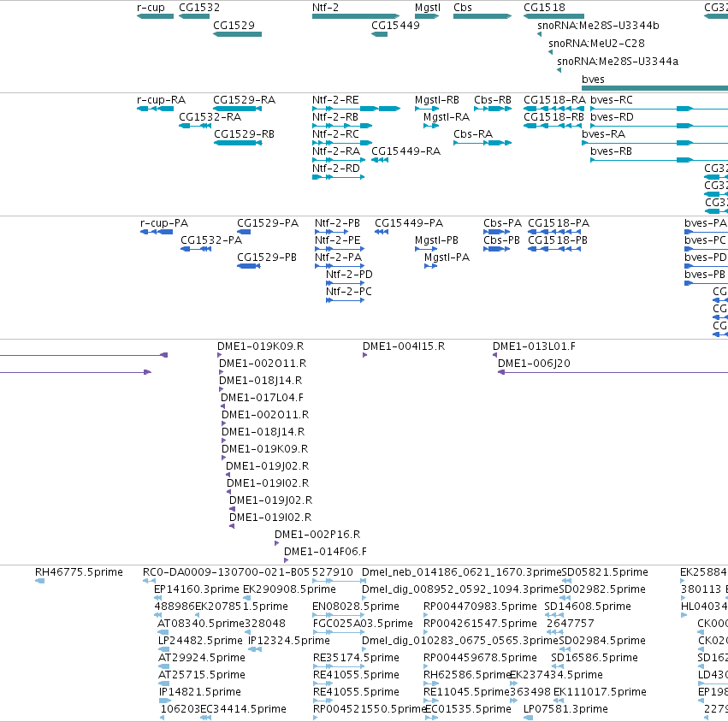Select the RC0-DA0009-130700-021-B05 EST
The image size is (728, 722).
pos(149,581)
